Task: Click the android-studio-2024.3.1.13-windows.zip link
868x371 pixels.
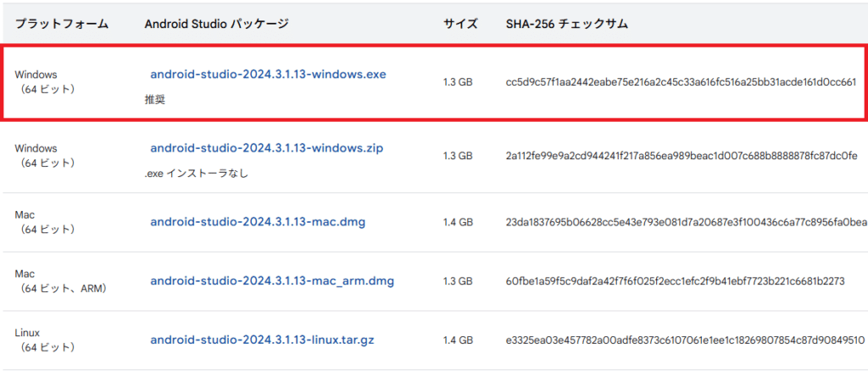Action: point(266,148)
